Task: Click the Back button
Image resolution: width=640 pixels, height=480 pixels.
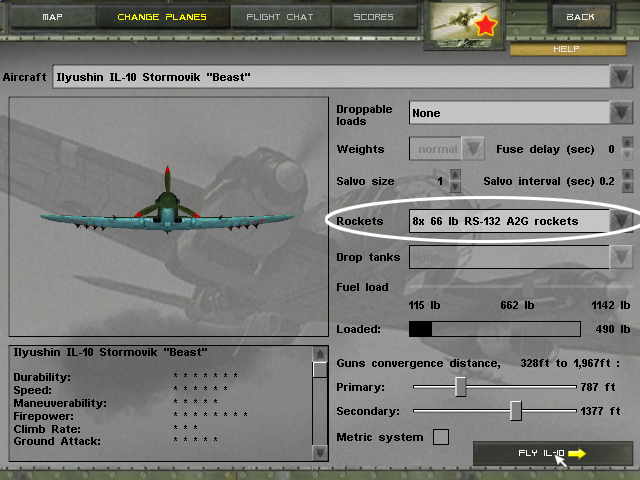Action: pos(580,17)
